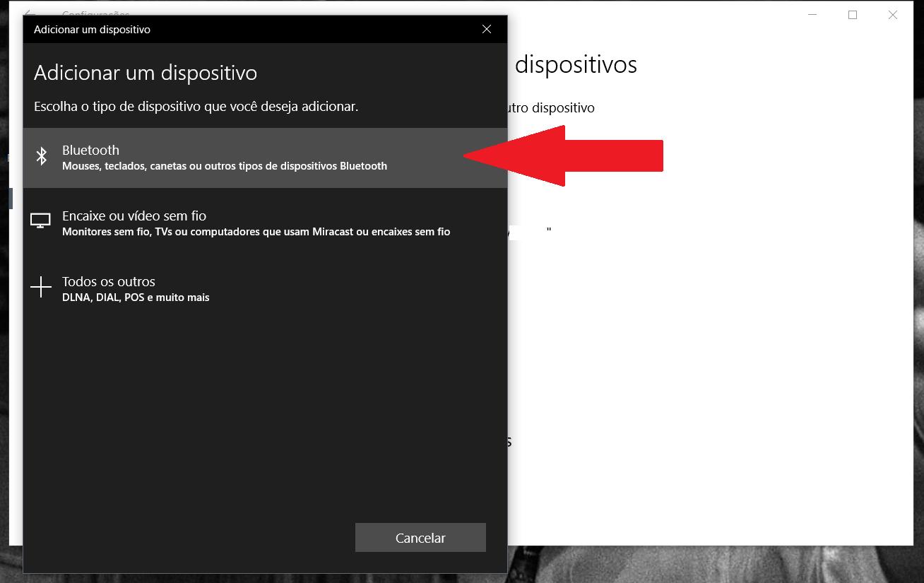Image resolution: width=924 pixels, height=583 pixels.
Task: Click the Mouses, teclados description line
Action: (x=224, y=165)
